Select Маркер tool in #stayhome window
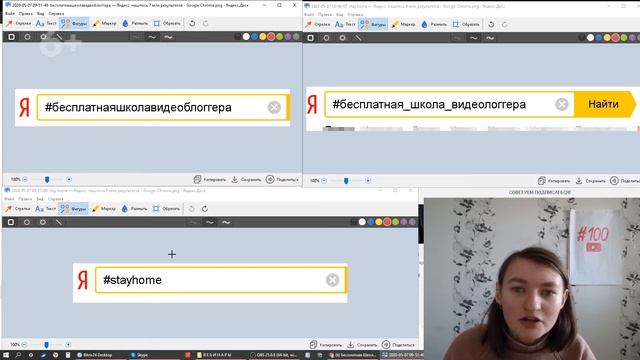The image size is (640, 360). coord(104,209)
